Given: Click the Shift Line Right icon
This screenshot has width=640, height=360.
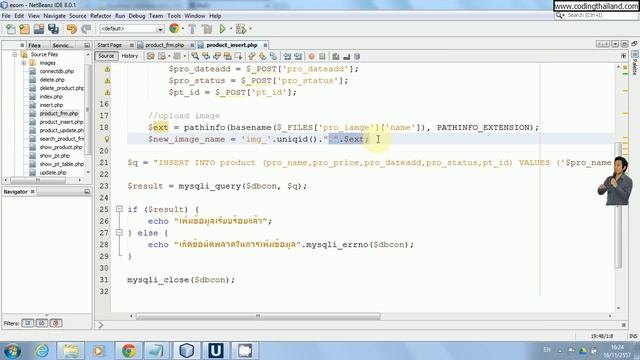Looking at the screenshot, I should coord(298,56).
